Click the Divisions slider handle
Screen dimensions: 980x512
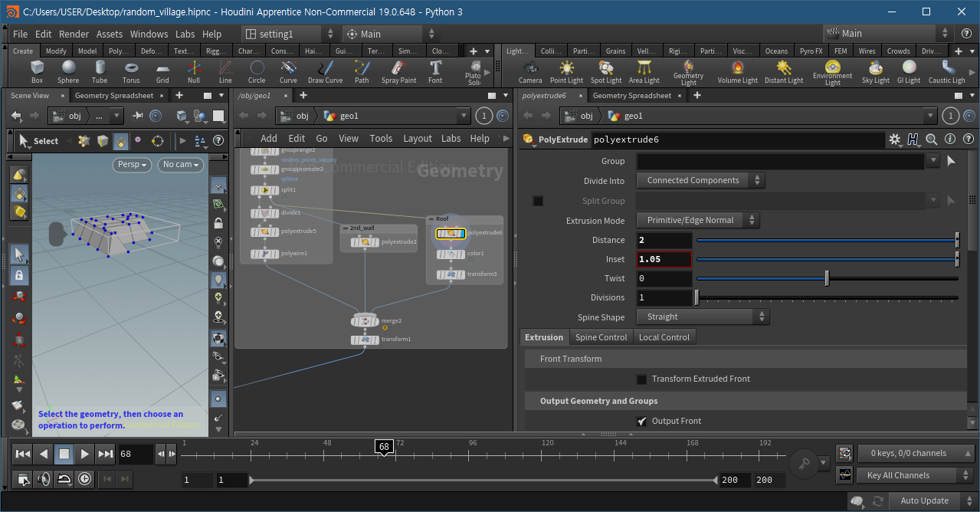[696, 297]
